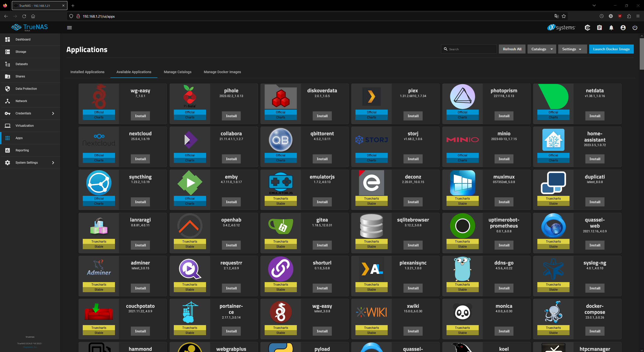
Task: Open the Dashboard sidebar icon
Action: [7, 39]
